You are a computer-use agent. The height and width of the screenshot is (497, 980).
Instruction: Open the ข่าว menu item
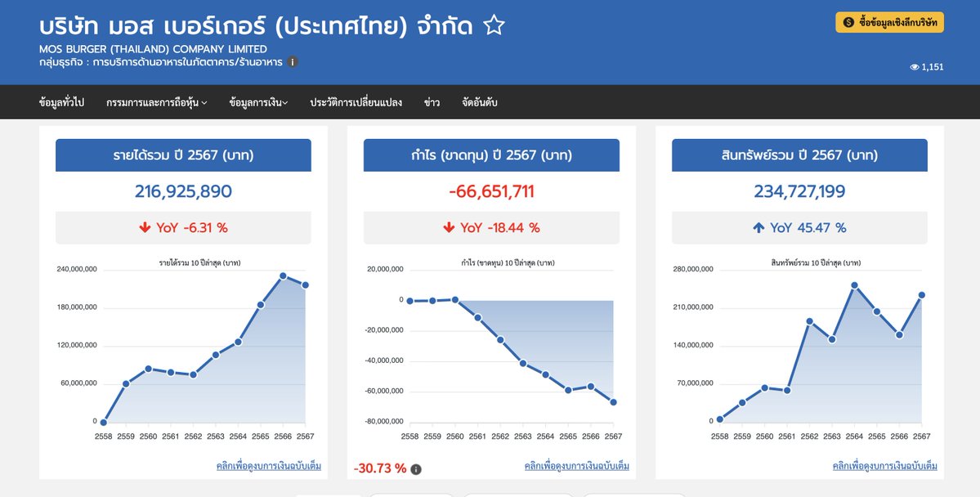(432, 102)
